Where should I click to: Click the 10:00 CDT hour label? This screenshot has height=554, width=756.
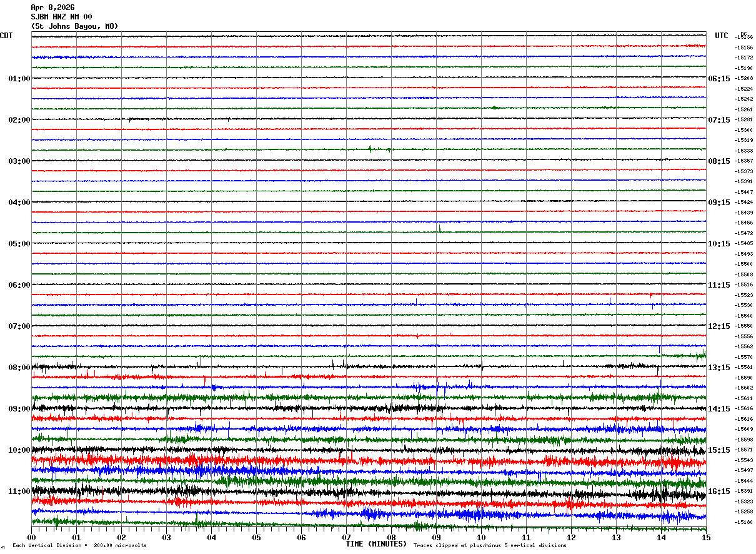(19, 450)
